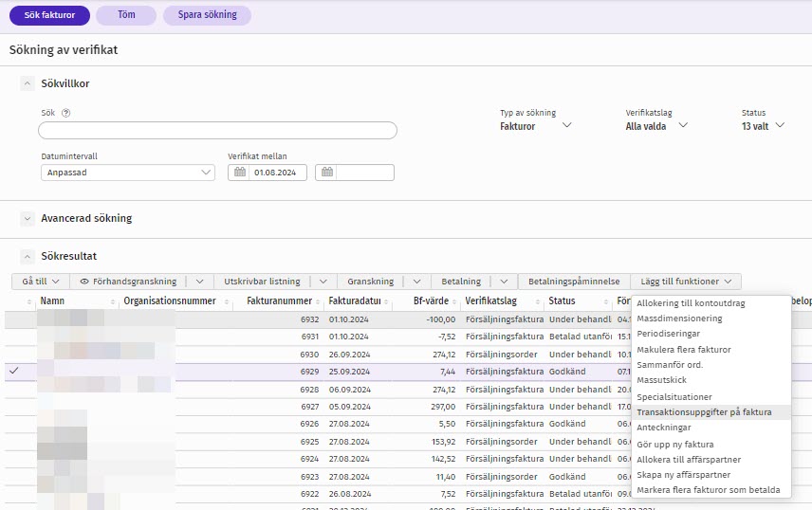Click the 142,52 value cell

pos(443,459)
